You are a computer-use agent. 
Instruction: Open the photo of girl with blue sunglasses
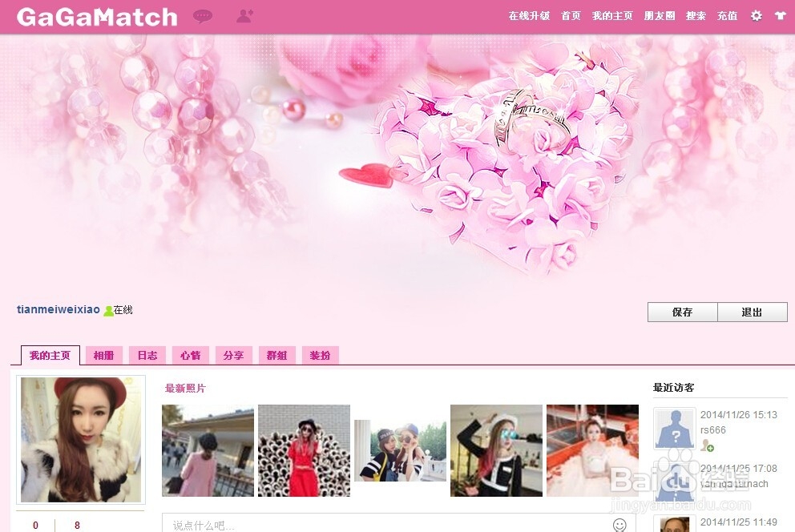[x=496, y=450]
